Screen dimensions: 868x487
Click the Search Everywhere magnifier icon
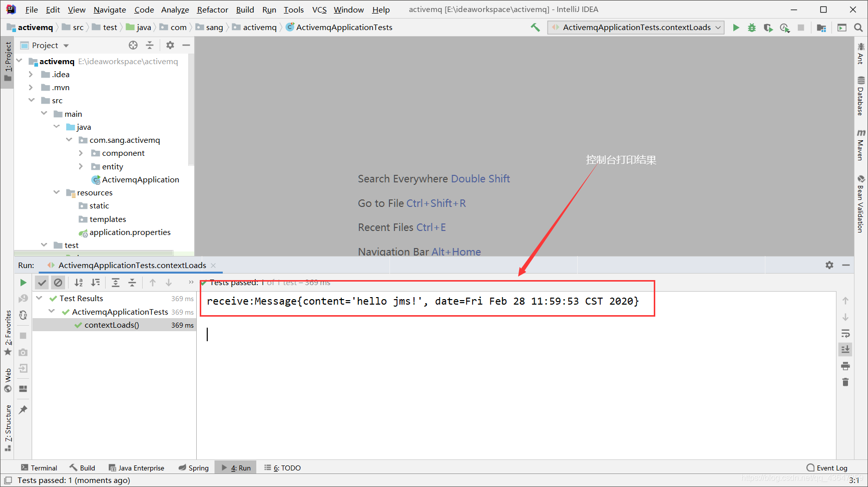point(858,28)
